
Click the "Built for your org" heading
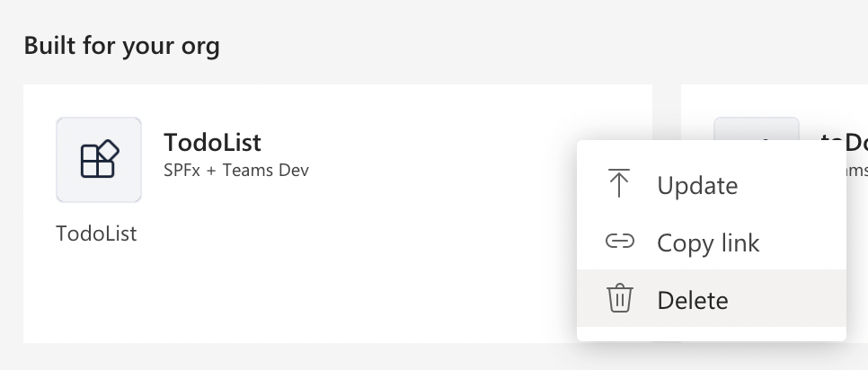pyautogui.click(x=121, y=46)
